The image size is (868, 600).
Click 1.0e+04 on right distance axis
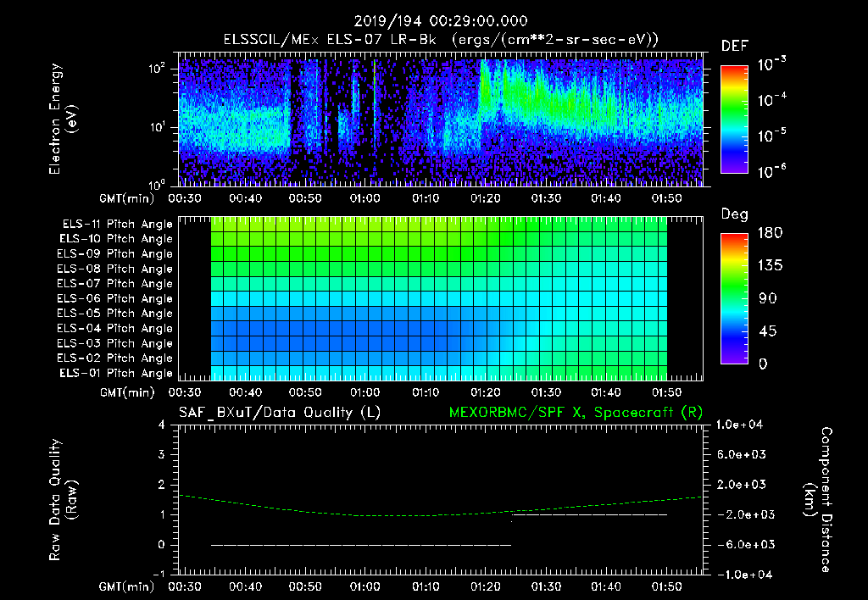coord(739,425)
